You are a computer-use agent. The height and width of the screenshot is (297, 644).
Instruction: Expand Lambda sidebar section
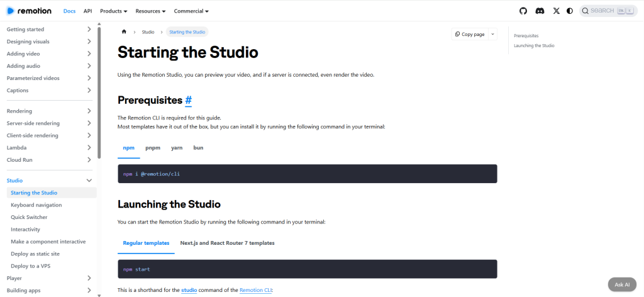(49, 147)
